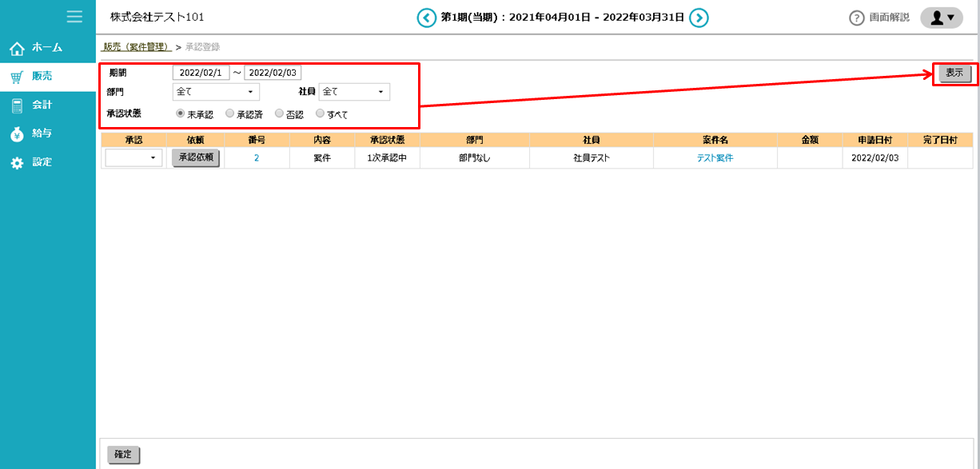Expand the 部門 dropdown
980x469 pixels.
216,92
